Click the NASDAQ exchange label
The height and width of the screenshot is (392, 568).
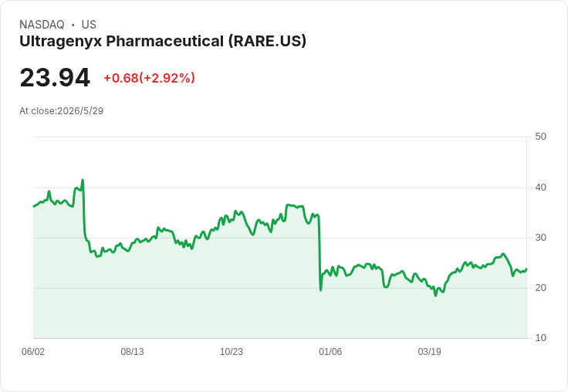tap(42, 25)
